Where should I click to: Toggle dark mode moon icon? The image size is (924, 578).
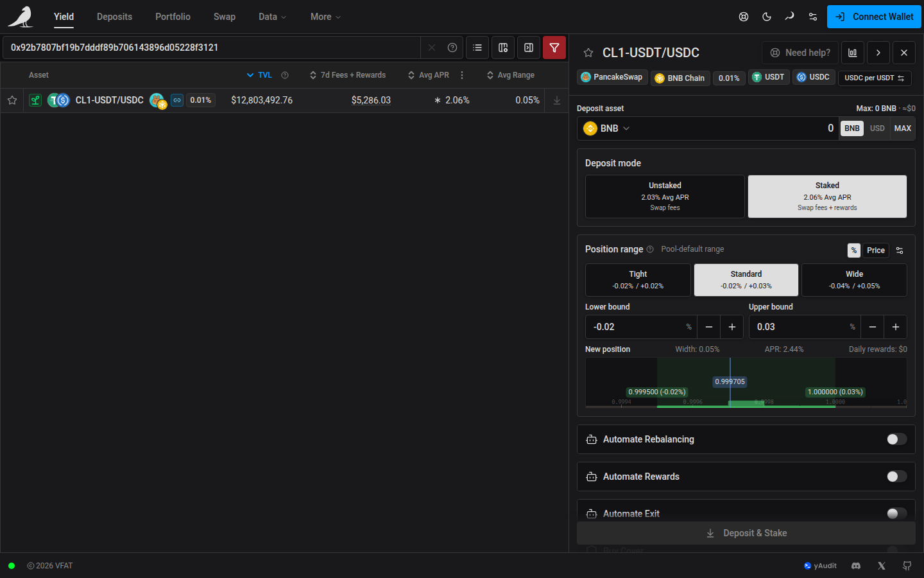pos(767,17)
